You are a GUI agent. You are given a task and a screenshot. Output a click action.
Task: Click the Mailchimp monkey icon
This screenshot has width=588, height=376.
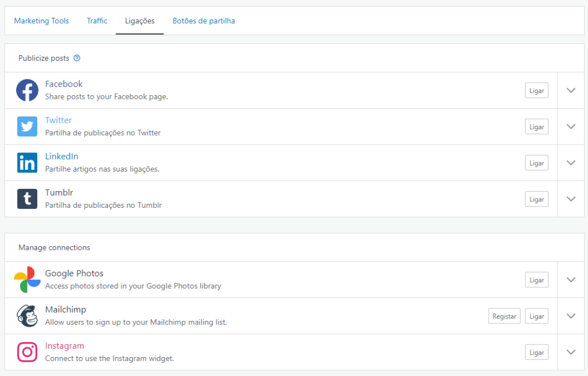[x=27, y=316]
